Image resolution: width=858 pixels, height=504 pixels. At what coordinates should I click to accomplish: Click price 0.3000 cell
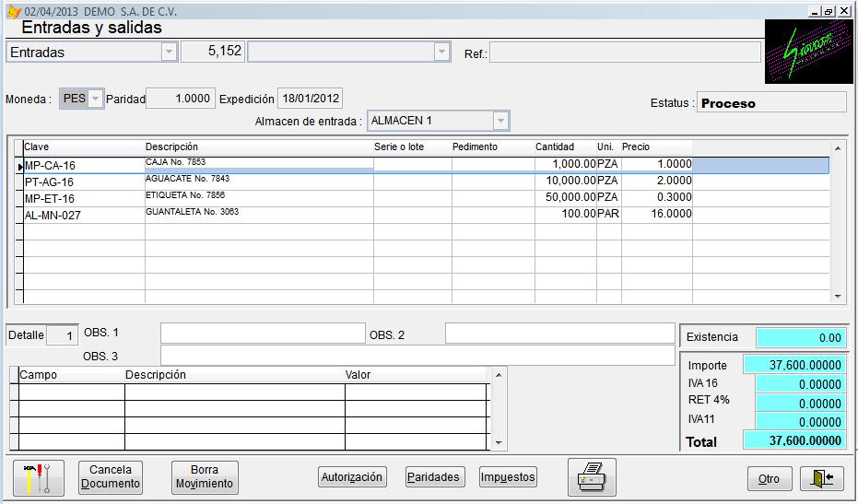click(657, 197)
